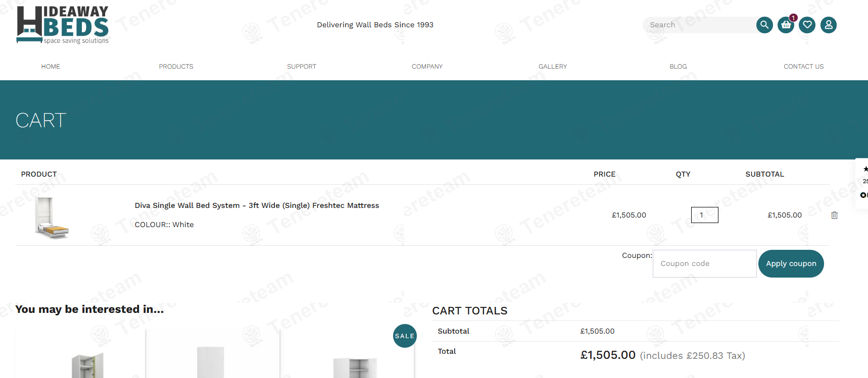
Task: Click the search magnifier icon
Action: (764, 25)
